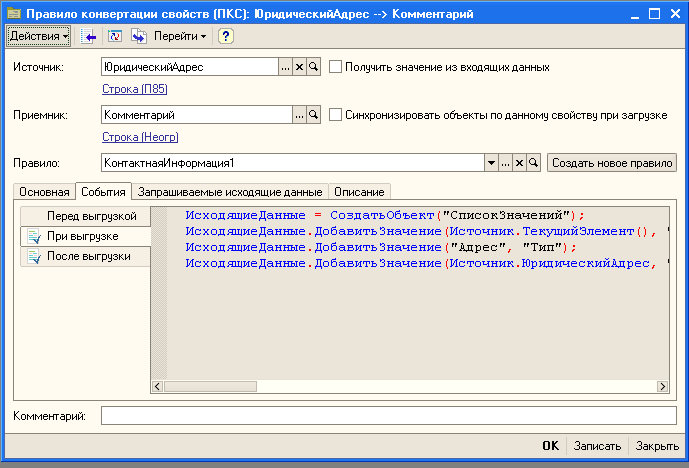Switch to the Основная tab

(43, 191)
